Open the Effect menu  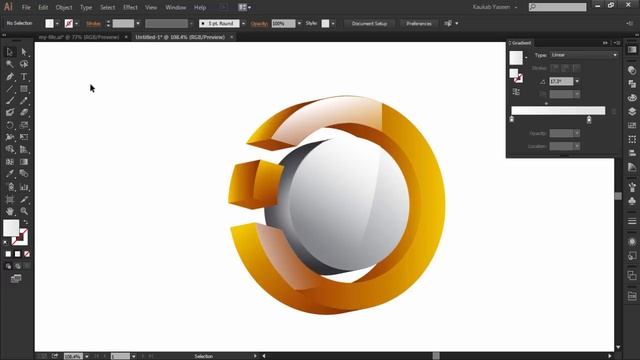click(x=130, y=7)
